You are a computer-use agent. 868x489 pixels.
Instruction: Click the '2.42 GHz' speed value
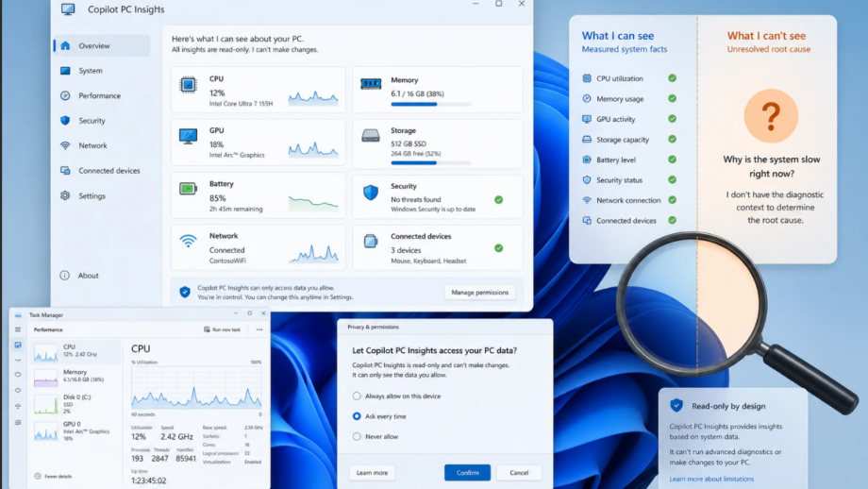(176, 437)
